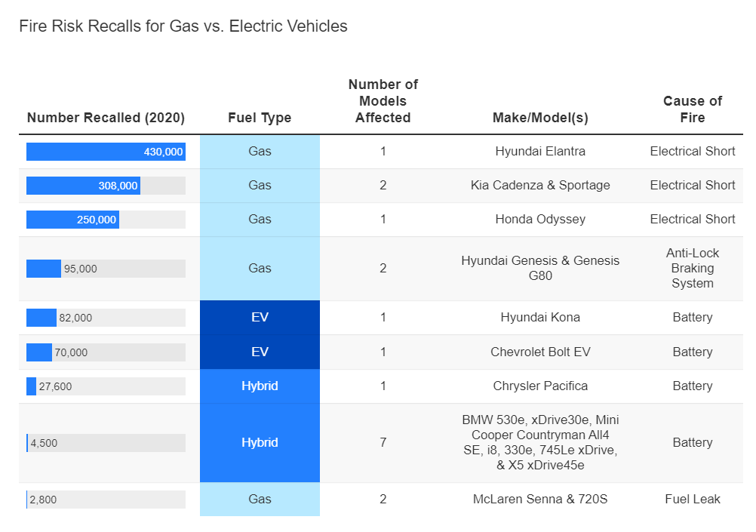Click the BMW 530e hybrid models cell
The image size is (756, 532).
[x=540, y=442]
